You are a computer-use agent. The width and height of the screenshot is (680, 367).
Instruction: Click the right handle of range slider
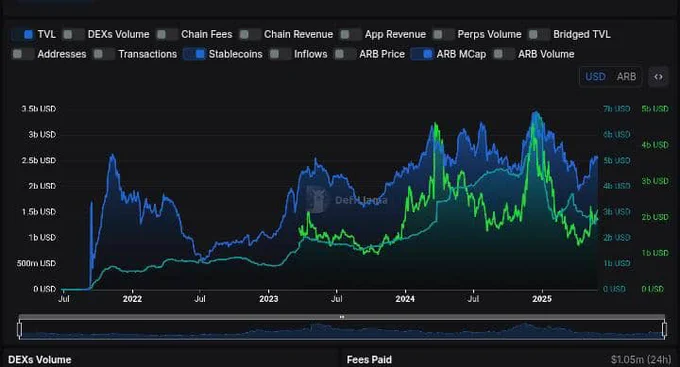664,329
